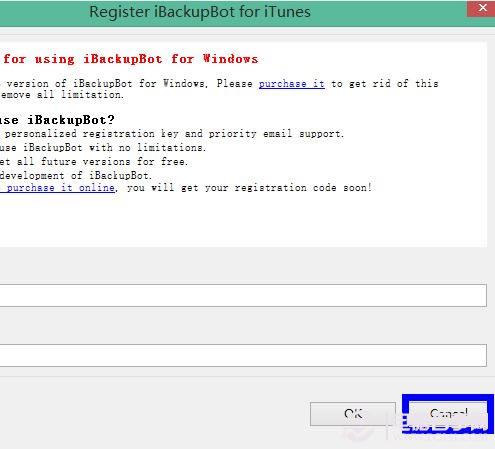This screenshot has height=449, width=495.
Task: Open the 'purchase it' link
Action: (292, 83)
